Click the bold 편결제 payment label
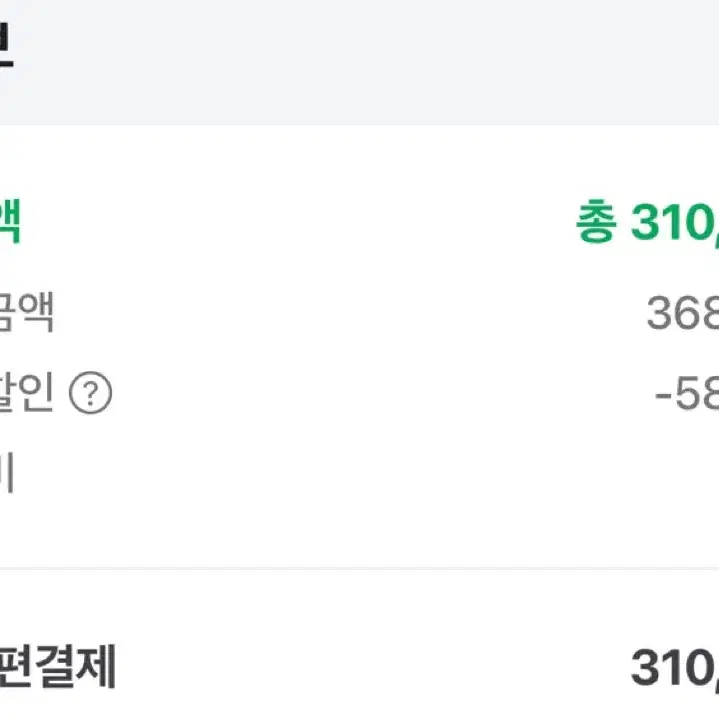This screenshot has width=719, height=719. tap(57, 666)
